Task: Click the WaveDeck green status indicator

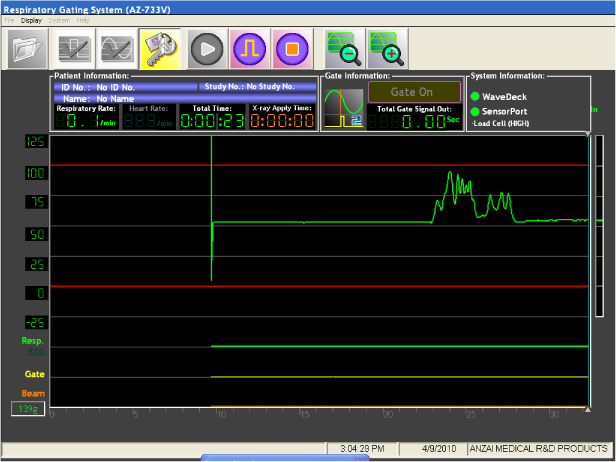Action: [475, 96]
